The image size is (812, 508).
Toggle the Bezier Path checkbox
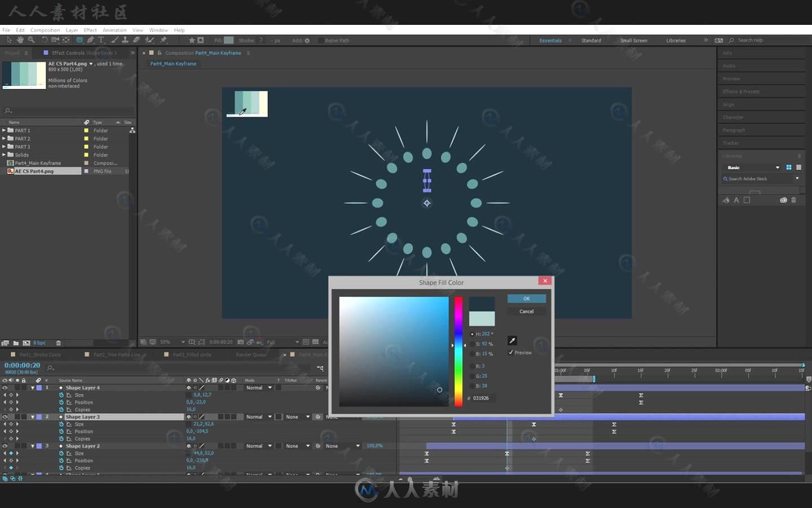click(320, 41)
